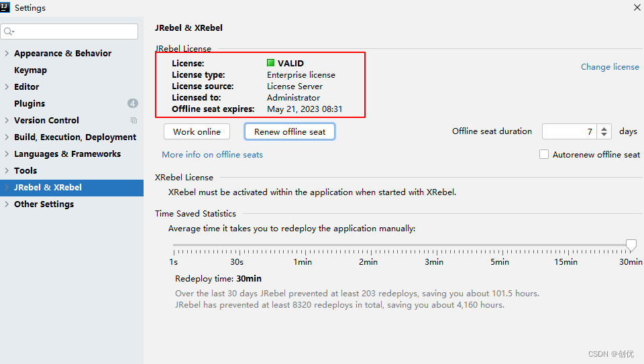Open the Change license link
Screen dimensions: 644x364
(x=610, y=67)
